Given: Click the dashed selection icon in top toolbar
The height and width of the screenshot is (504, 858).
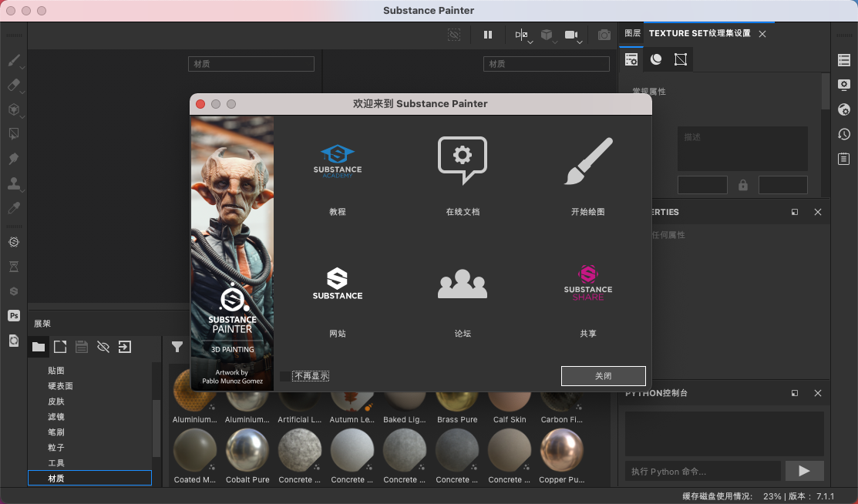Looking at the screenshot, I should (453, 35).
